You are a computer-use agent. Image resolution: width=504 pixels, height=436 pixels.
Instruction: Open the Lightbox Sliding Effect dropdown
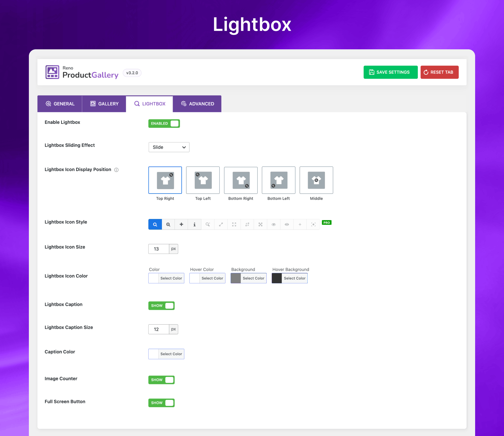[169, 147]
